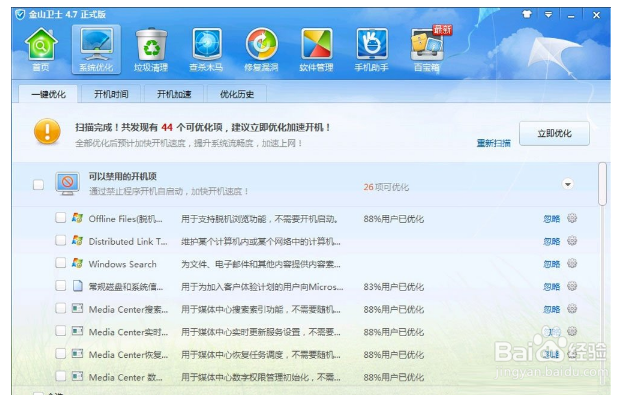The width and height of the screenshot is (644, 395).
Task: Check the Media Center实时... checkbox
Action: tap(60, 331)
